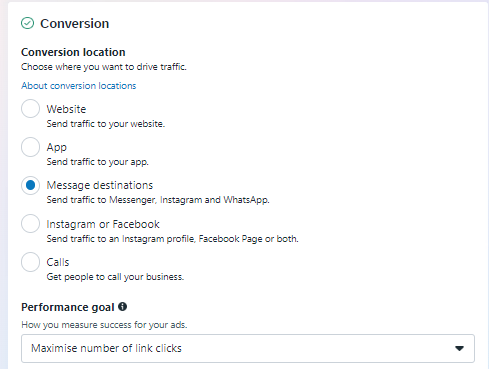
Task: Click the green Conversion checkmark icon
Action: coord(27,23)
